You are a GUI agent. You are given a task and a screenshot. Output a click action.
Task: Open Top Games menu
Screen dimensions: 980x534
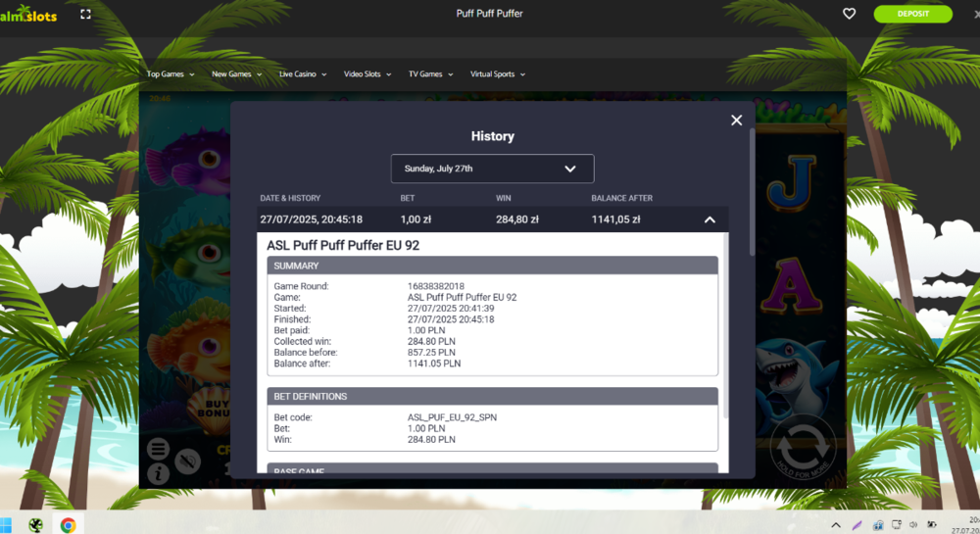click(x=170, y=74)
